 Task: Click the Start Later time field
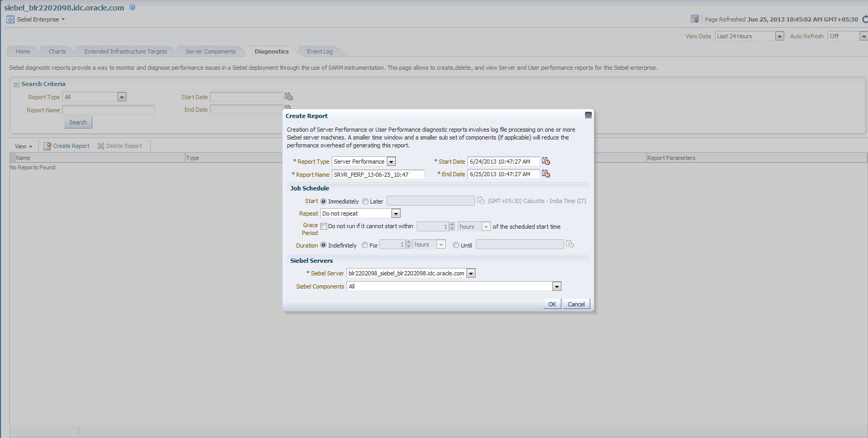pos(431,201)
